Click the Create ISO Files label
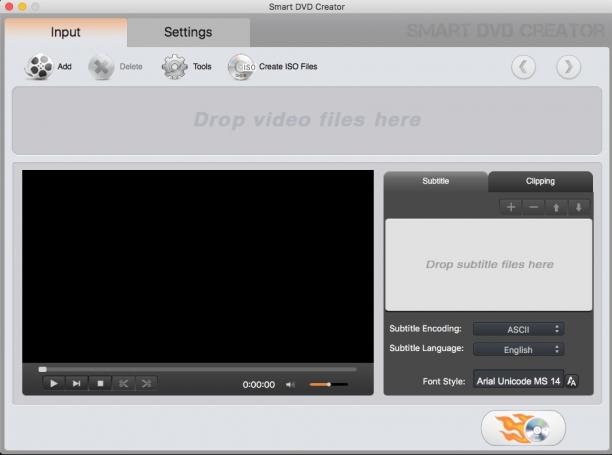The image size is (612, 455). (288, 67)
